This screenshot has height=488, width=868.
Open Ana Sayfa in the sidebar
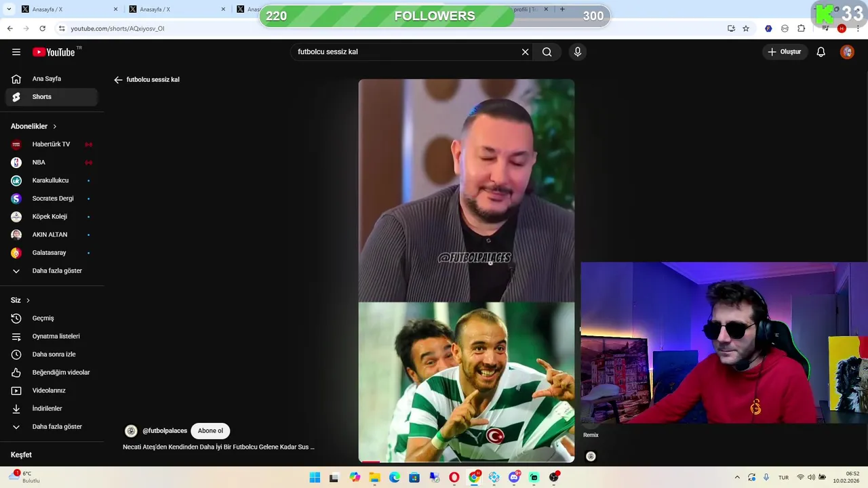tap(52, 79)
